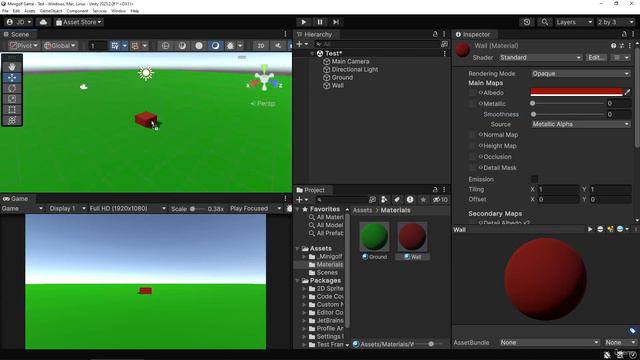Click the scene orientation gizmo

click(264, 79)
